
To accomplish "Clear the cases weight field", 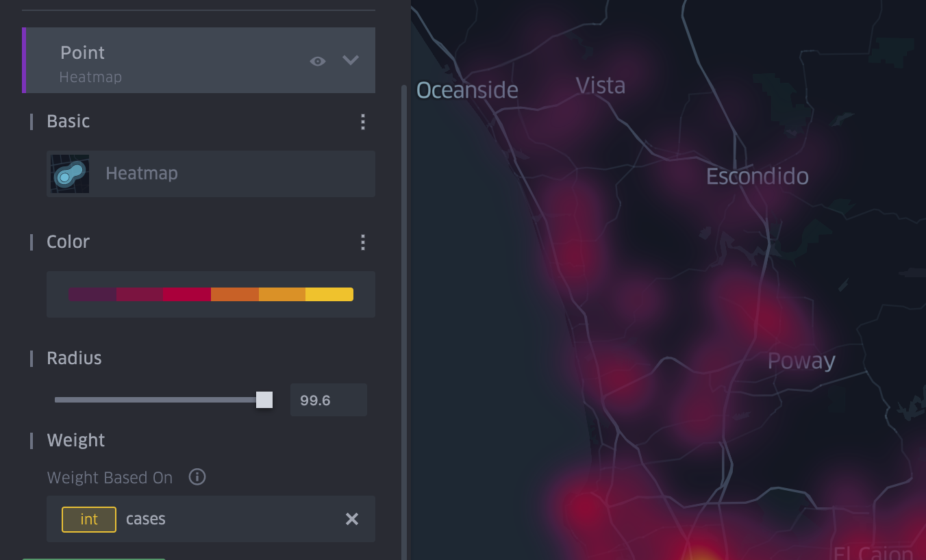I will (352, 519).
